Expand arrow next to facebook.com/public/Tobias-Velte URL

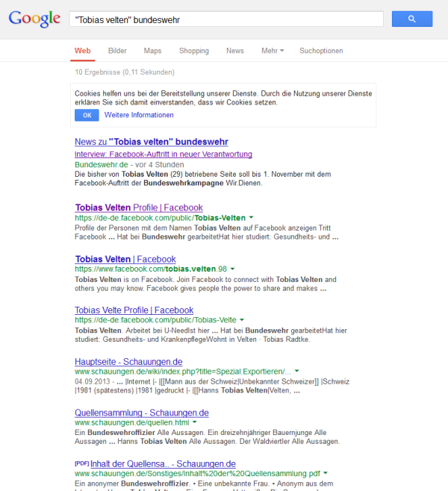click(242, 319)
